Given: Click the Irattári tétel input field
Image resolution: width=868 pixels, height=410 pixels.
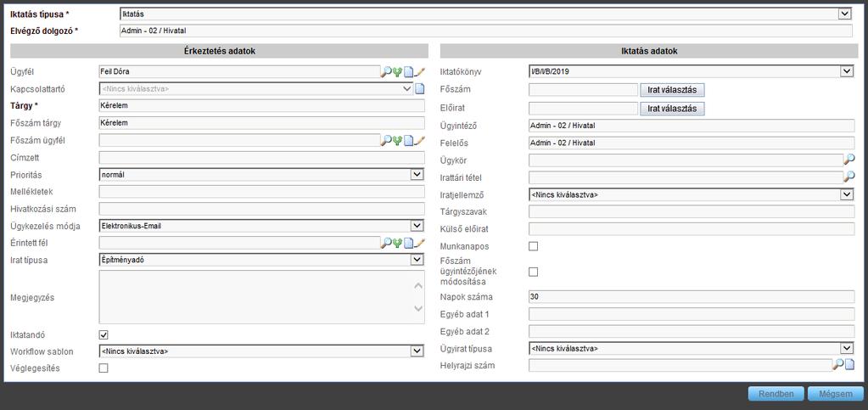Looking at the screenshot, I should click(x=686, y=177).
